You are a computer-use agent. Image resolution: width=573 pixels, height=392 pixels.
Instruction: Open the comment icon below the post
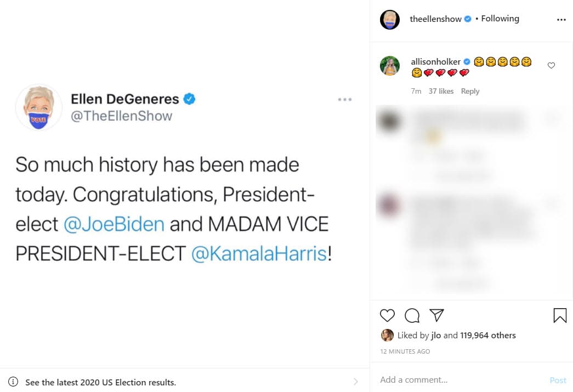pos(412,316)
